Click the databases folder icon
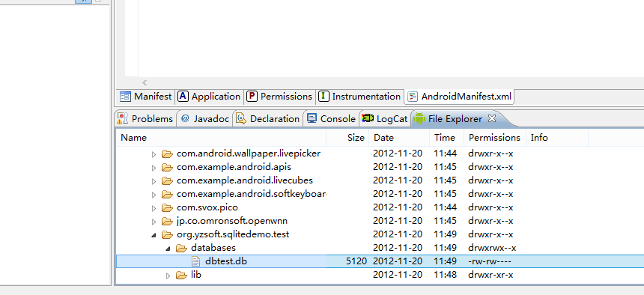Viewport: 644px width, 295px height. point(181,248)
